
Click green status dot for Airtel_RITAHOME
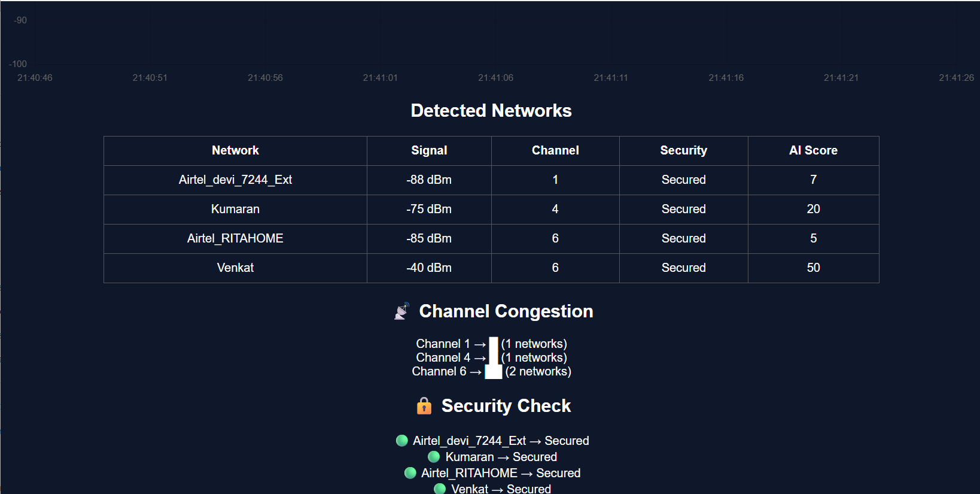click(410, 473)
